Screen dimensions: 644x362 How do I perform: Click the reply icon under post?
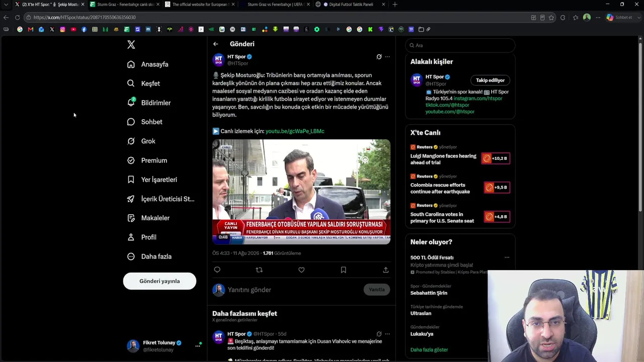pos(217,270)
